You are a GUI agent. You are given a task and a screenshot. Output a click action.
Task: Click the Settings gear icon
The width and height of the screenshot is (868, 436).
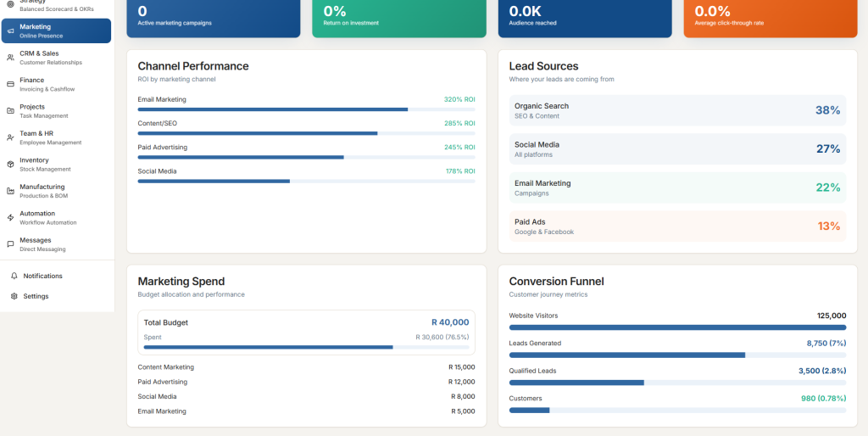tap(14, 296)
